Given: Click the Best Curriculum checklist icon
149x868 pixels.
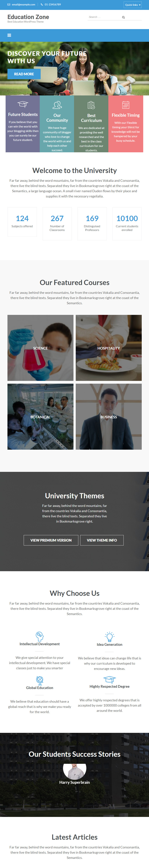Looking at the screenshot, I should pos(91,105).
